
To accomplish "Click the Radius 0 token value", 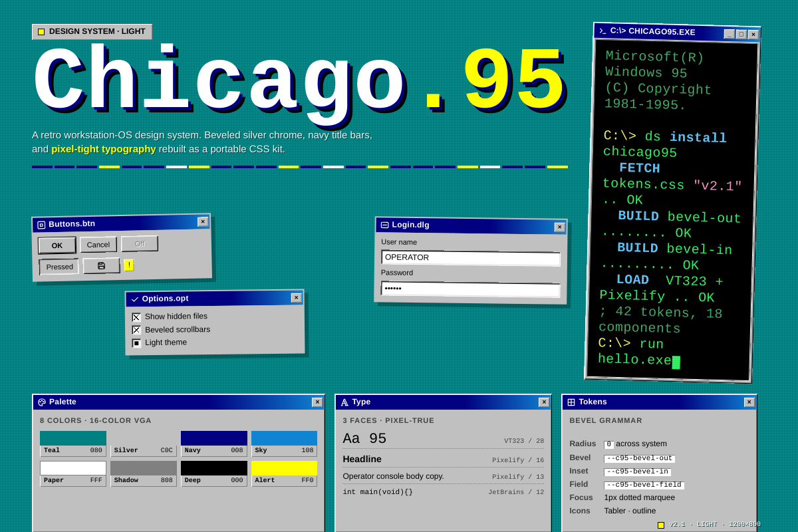I will coord(608,444).
